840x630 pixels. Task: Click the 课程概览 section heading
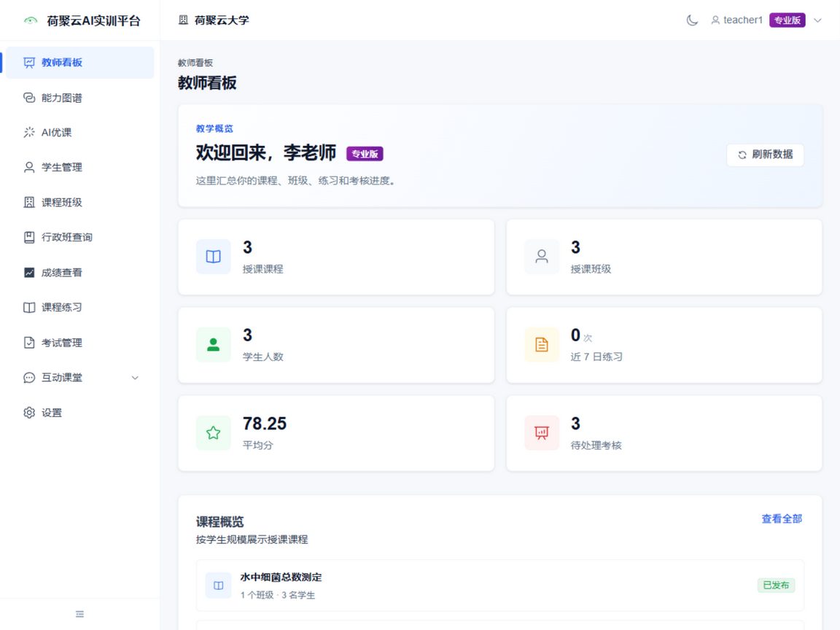click(219, 522)
